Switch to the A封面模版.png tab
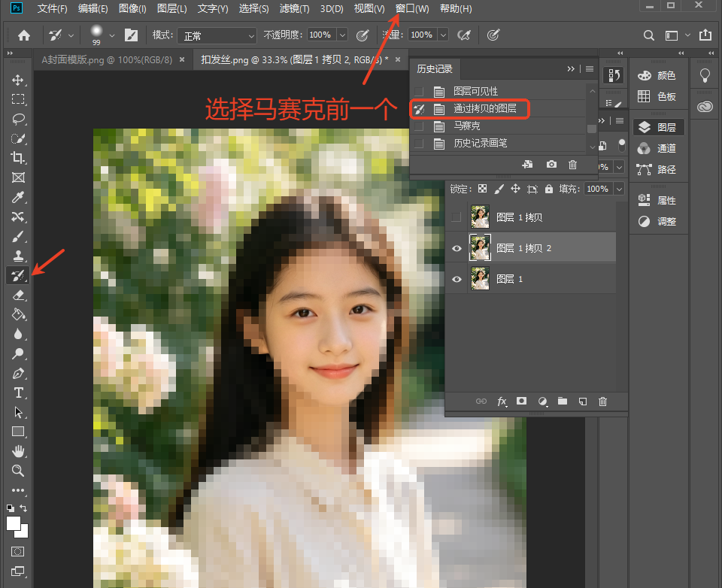This screenshot has width=722, height=588. point(107,60)
